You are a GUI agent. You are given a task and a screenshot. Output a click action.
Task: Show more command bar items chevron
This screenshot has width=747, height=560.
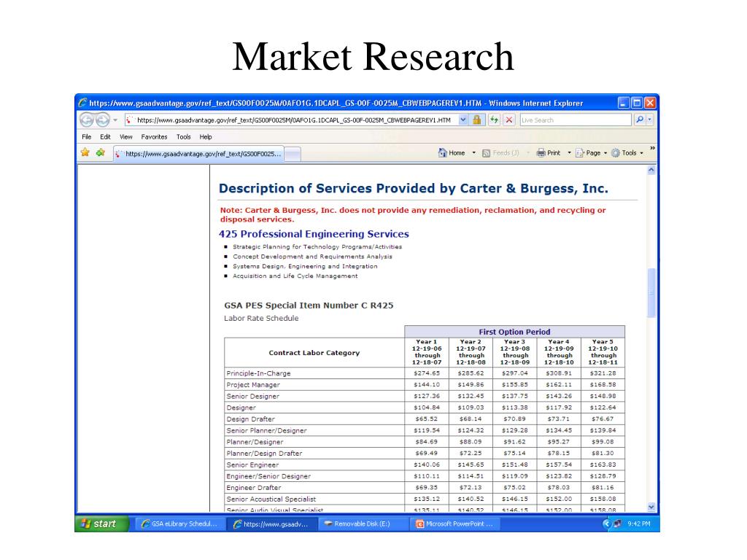coord(652,149)
